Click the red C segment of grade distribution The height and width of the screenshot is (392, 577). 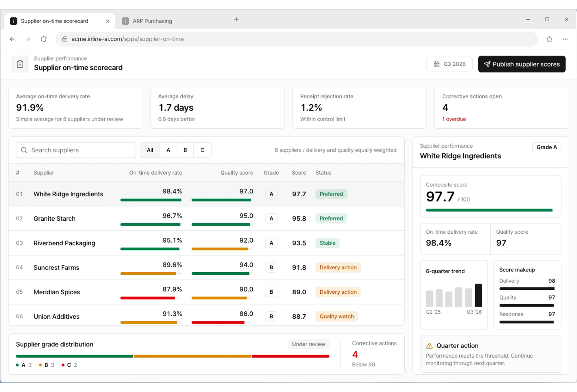point(290,356)
